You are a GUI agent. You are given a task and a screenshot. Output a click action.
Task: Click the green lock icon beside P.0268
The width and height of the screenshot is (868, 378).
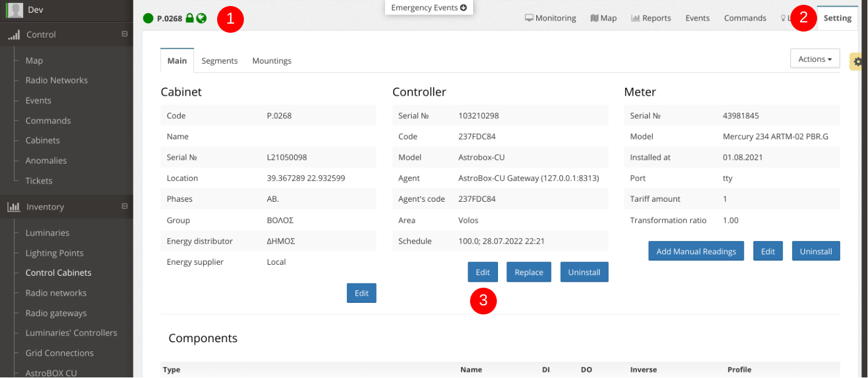coord(189,18)
